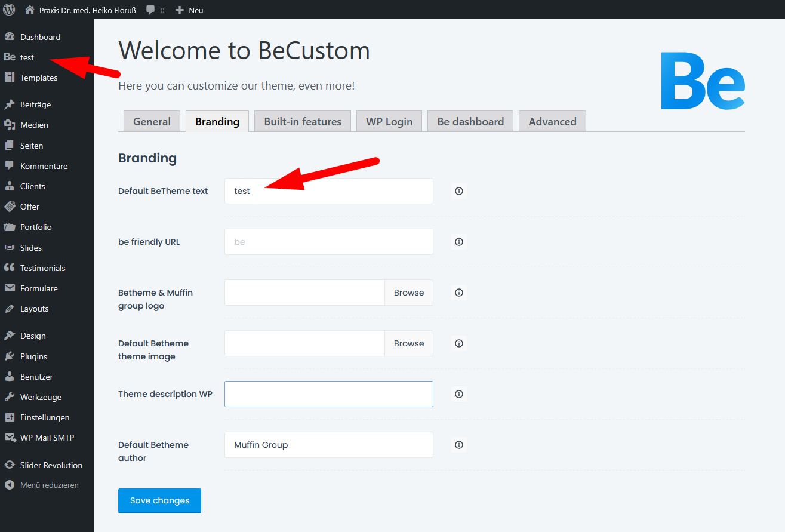This screenshot has width=785, height=532.
Task: Open the Plugins menu in sidebar
Action: click(x=33, y=356)
